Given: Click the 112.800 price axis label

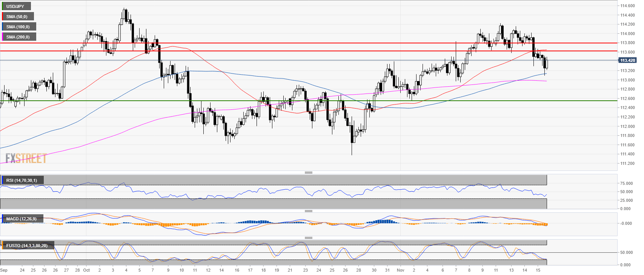Looking at the screenshot, I should 627,89.
